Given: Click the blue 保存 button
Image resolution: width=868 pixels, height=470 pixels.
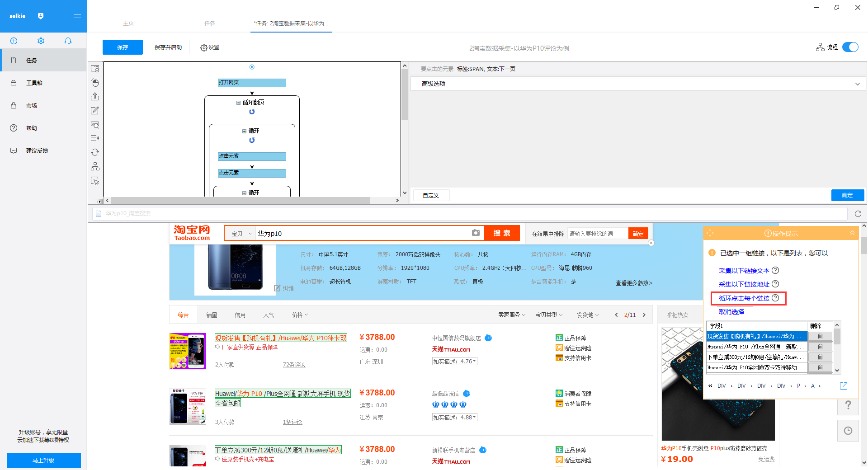Looking at the screenshot, I should [123, 47].
